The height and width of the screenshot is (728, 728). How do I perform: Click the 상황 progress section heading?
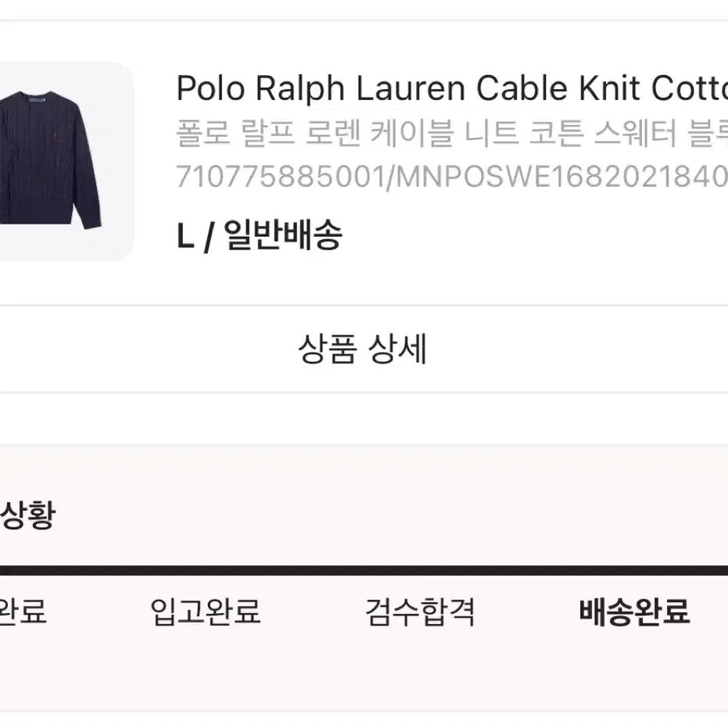tap(28, 515)
